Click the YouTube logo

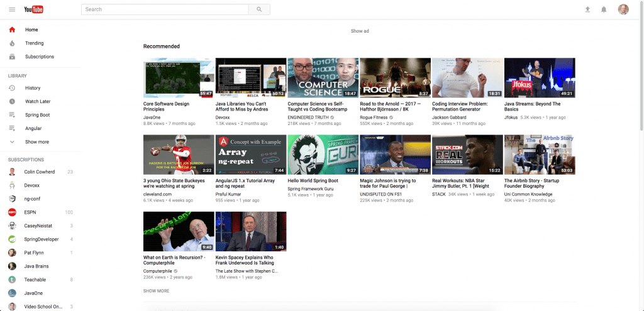pyautogui.click(x=34, y=9)
